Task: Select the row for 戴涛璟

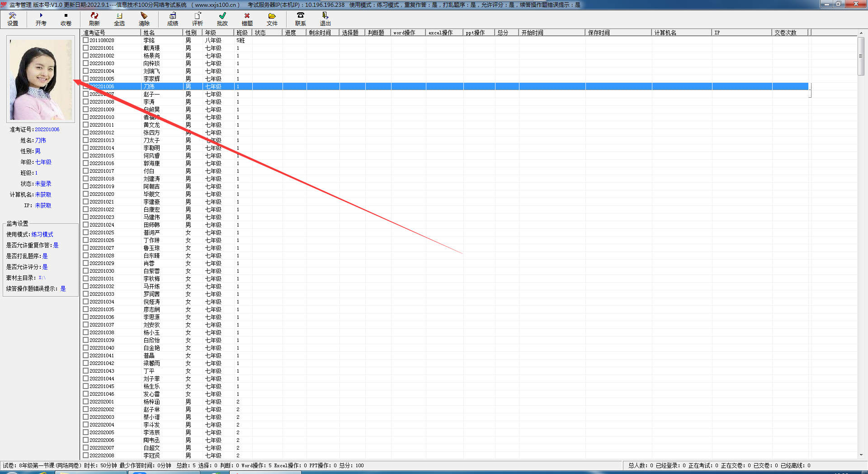Action: click(x=445, y=48)
